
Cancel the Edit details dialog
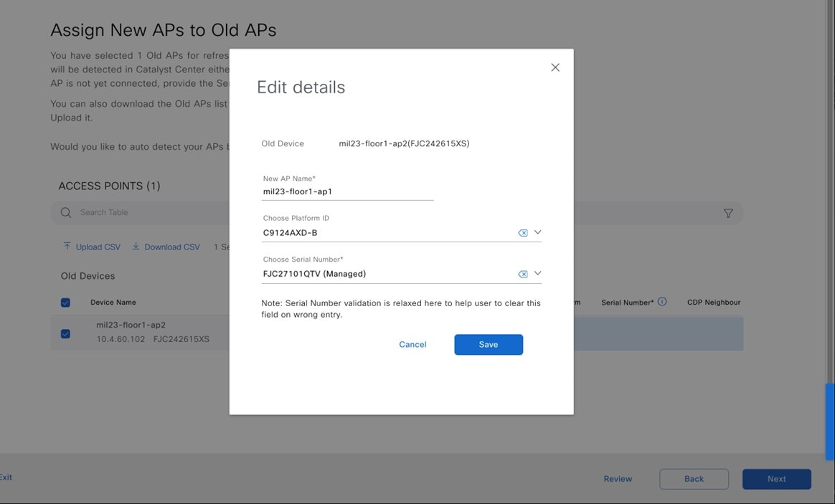click(412, 345)
